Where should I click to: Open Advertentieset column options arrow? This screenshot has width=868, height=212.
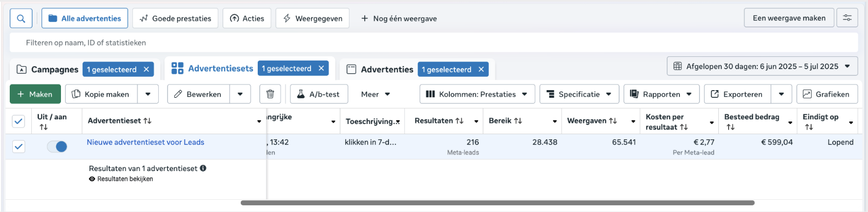pos(259,122)
